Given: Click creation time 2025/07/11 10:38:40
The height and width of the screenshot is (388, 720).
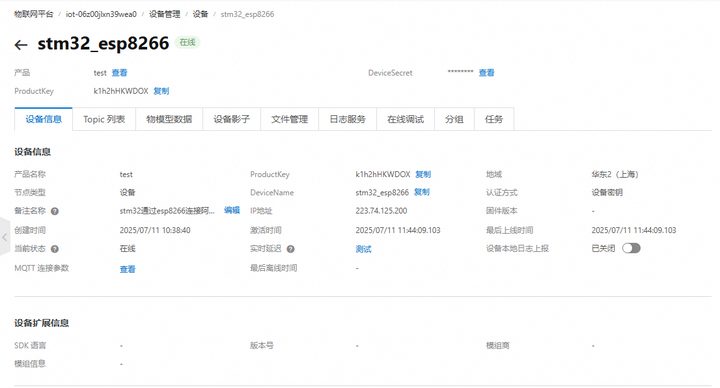Looking at the screenshot, I should (155, 230).
